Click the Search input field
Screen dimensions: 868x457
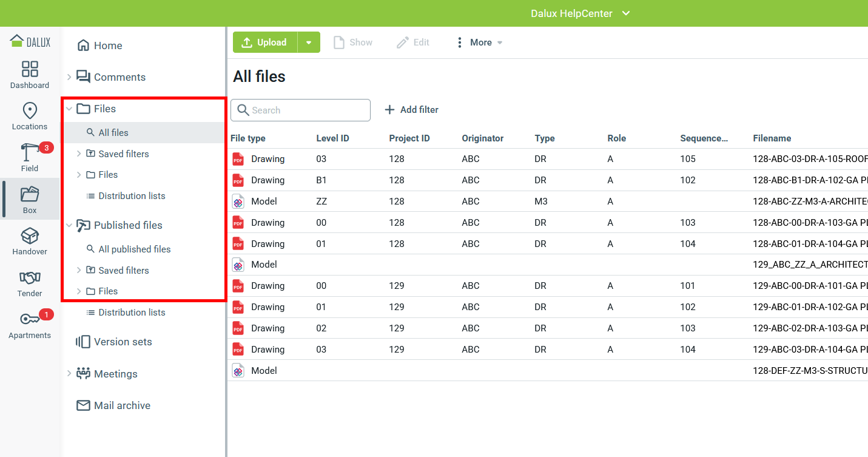(x=300, y=110)
